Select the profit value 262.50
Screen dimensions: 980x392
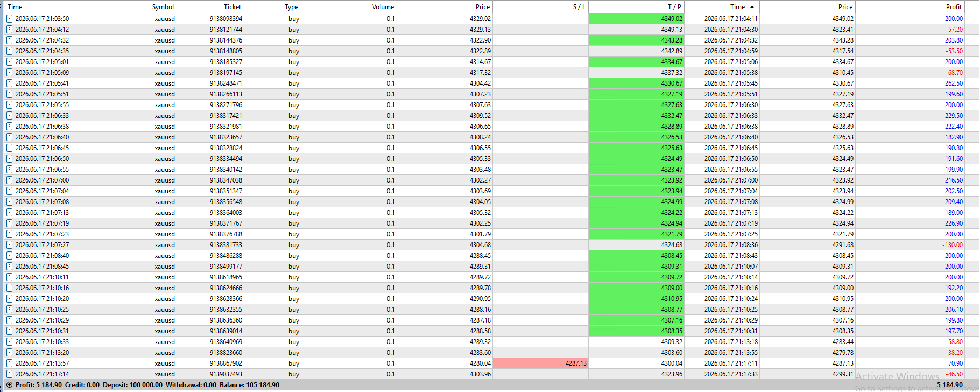point(954,83)
